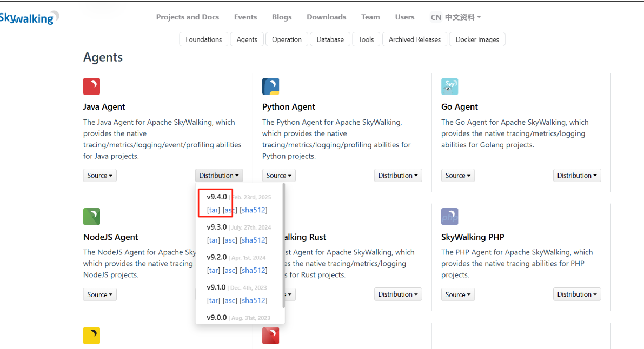Open Projects and Docs menu
This screenshot has height=349, width=644.
[187, 17]
